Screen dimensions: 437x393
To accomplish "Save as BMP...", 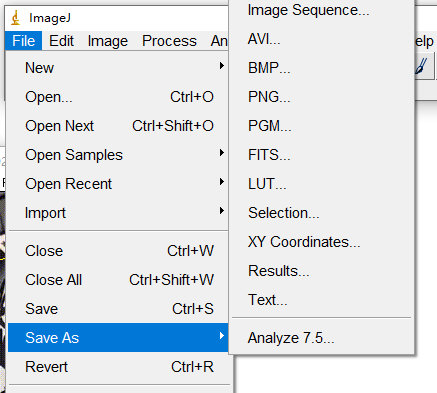I will click(x=322, y=68).
